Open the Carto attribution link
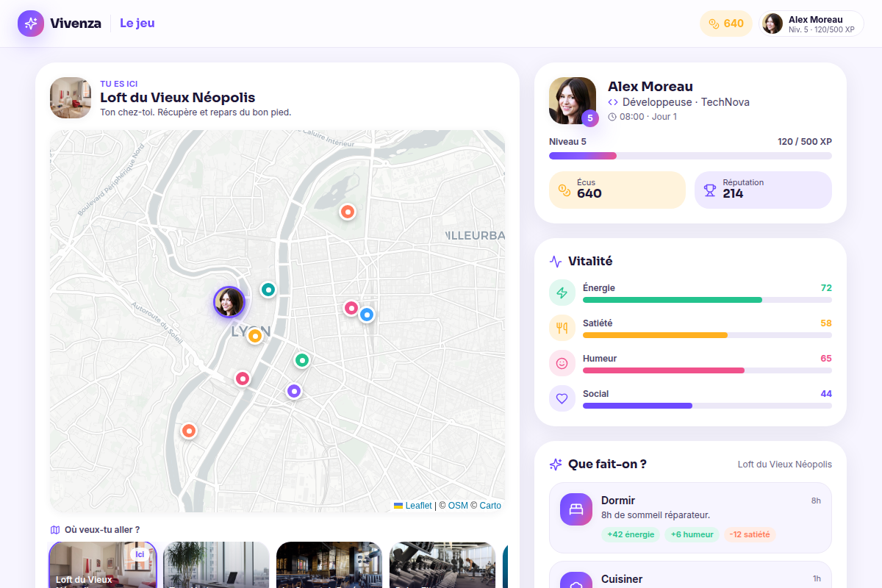The height and width of the screenshot is (588, 882). tap(490, 506)
